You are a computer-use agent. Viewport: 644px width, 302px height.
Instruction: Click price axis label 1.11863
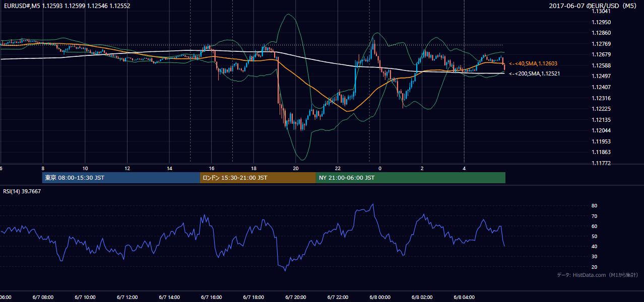coord(601,152)
